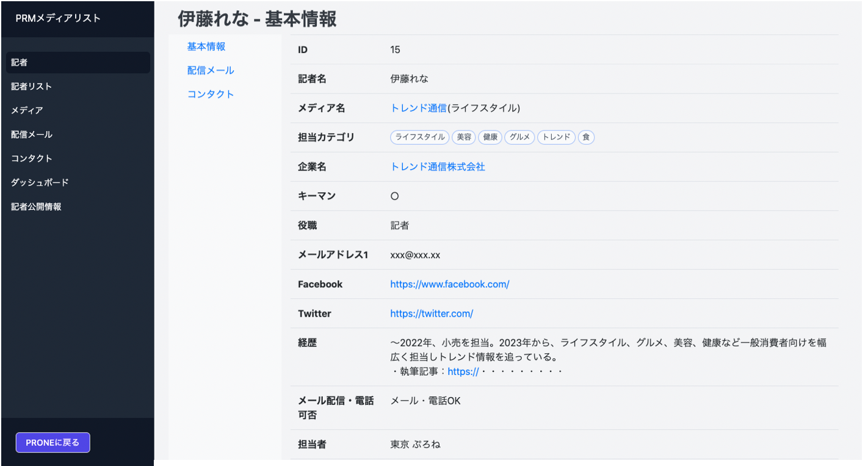Open the トレンド通信株式会社 company link
This screenshot has width=868, height=466.
pos(438,167)
